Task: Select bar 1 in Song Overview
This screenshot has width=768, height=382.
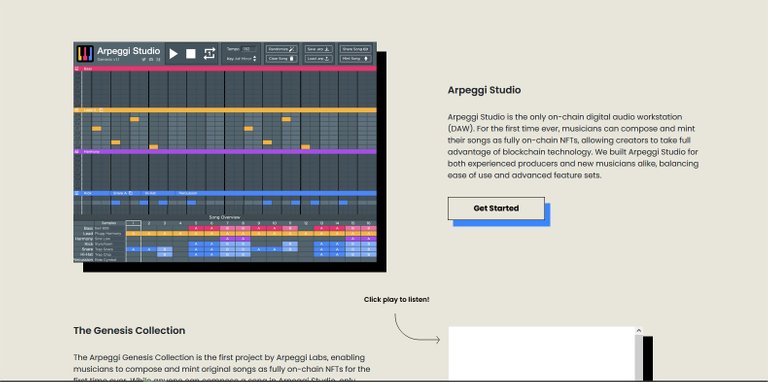Action: tap(133, 223)
